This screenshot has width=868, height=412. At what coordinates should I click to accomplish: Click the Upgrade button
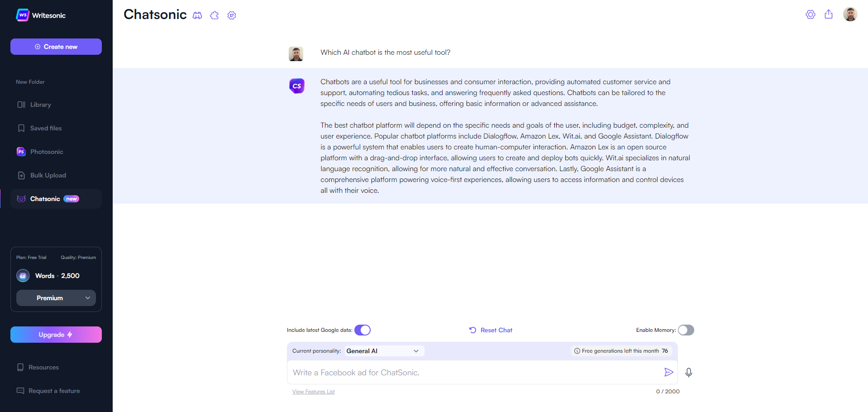(56, 335)
